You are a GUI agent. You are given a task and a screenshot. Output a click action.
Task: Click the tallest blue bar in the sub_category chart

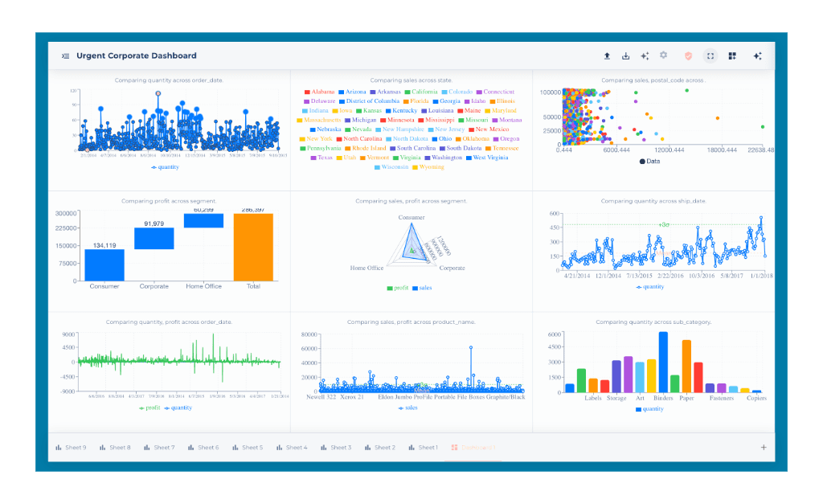coord(663,362)
